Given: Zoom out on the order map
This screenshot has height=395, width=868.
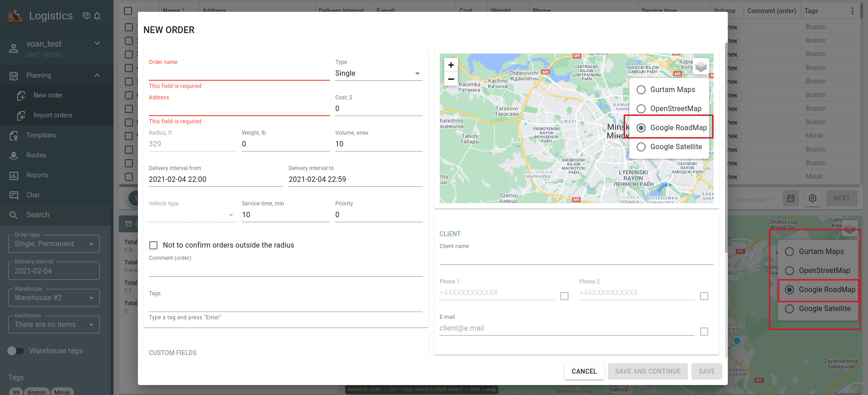Looking at the screenshot, I should 451,79.
